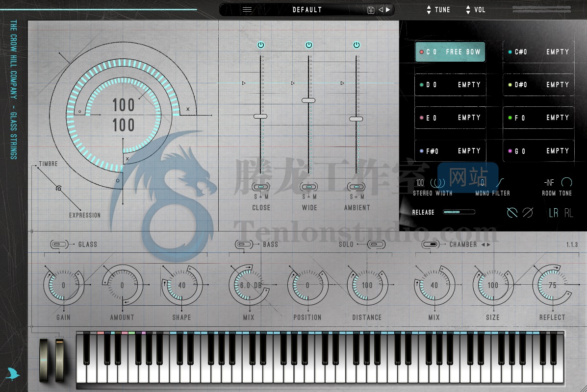Select the C0 FREE BOW articulation
This screenshot has height=392, width=587.
450,52
